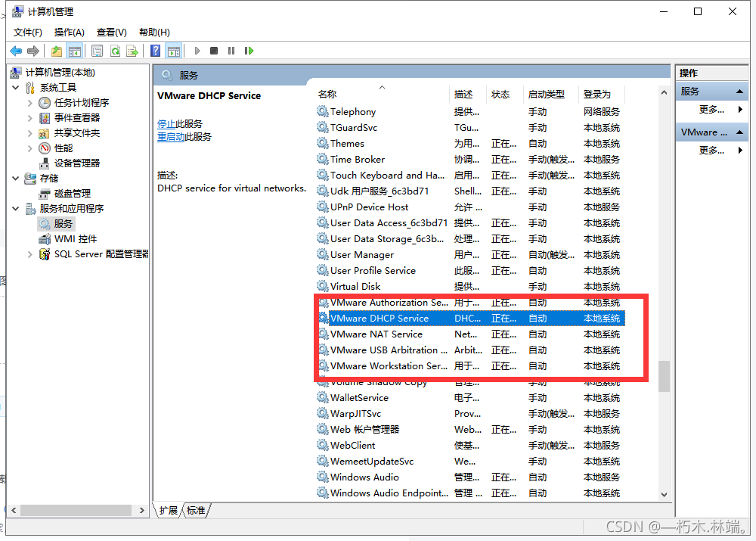Open the 帮助(H) menu
The width and height of the screenshot is (756, 541).
[x=154, y=33]
